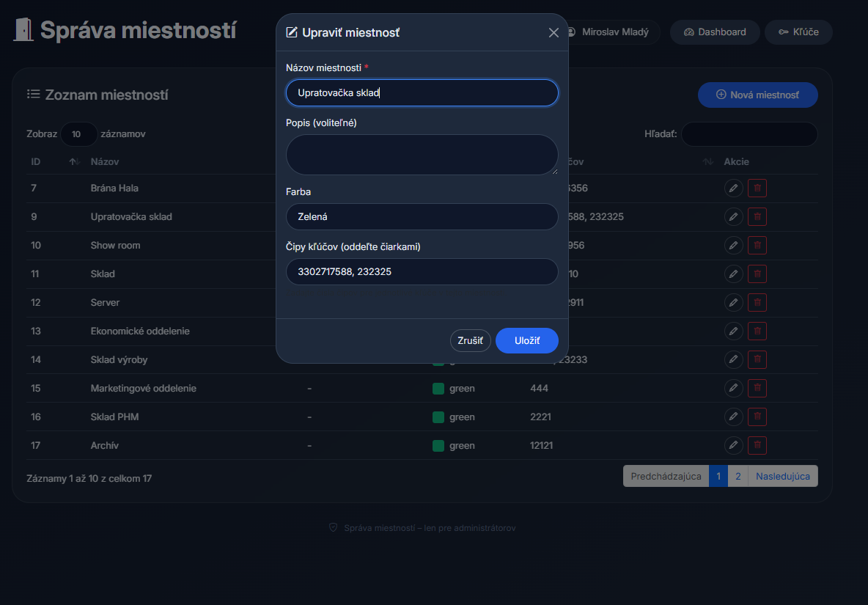
Task: Click edit icon for Marketingové oddelenie row
Action: [x=733, y=389]
